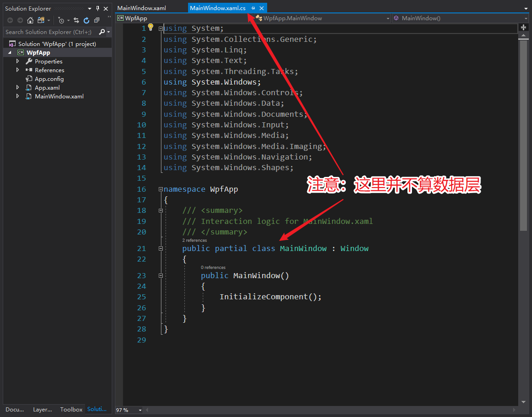Open the Solution Explorer window position dropdown
The width and height of the screenshot is (532, 417).
coord(90,8)
